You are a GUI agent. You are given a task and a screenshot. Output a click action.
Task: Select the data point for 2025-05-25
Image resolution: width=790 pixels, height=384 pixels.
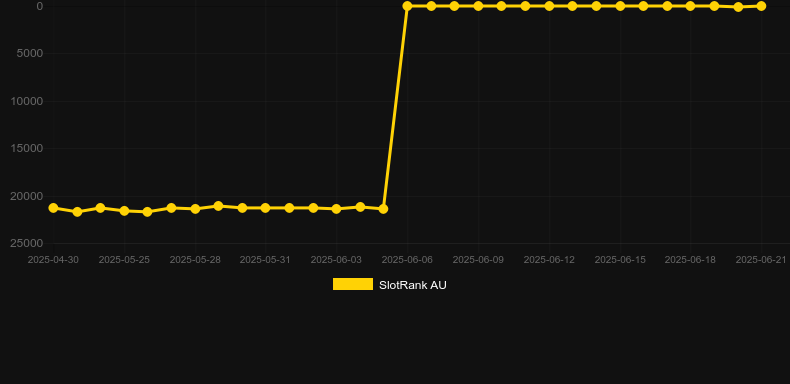coord(124,211)
